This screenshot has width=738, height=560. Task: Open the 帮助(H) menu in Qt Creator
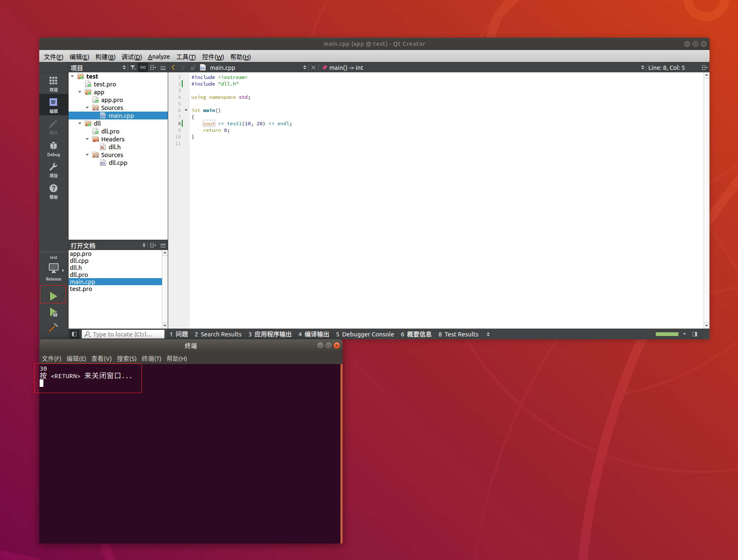pos(240,57)
